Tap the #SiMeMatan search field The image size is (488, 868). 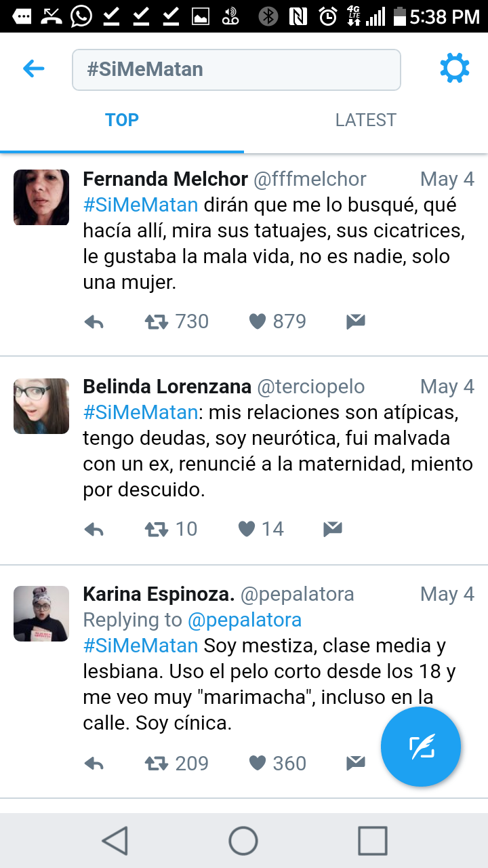236,69
